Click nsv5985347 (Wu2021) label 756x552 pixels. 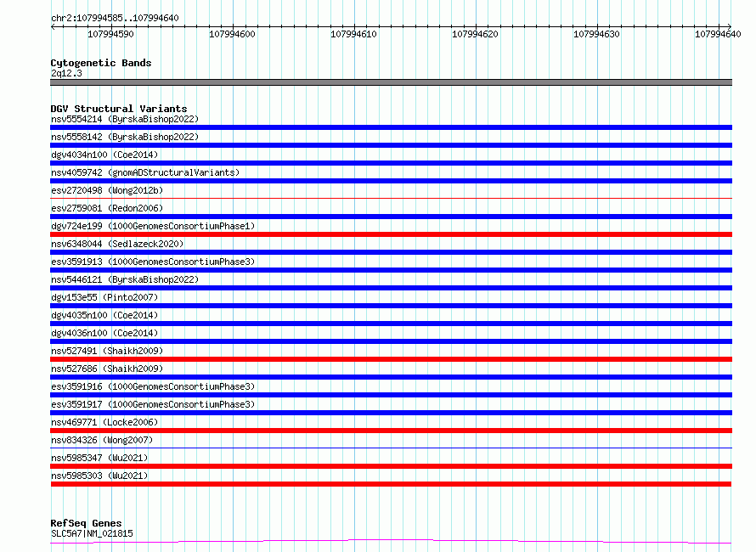(x=99, y=458)
